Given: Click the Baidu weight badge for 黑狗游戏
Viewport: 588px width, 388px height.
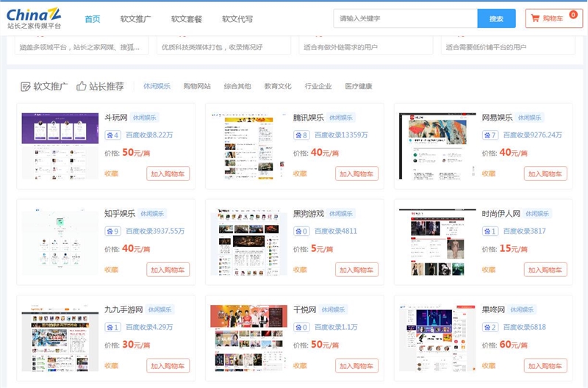Looking at the screenshot, I should pos(301,231).
